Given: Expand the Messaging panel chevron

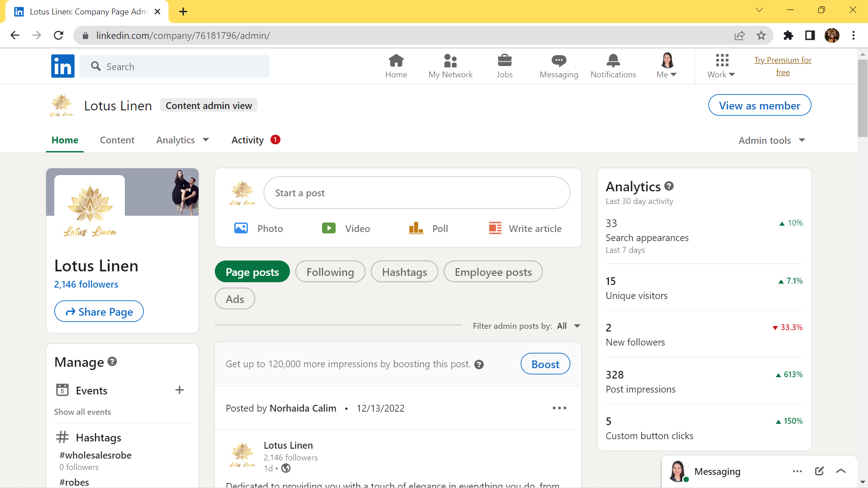Looking at the screenshot, I should tap(841, 471).
